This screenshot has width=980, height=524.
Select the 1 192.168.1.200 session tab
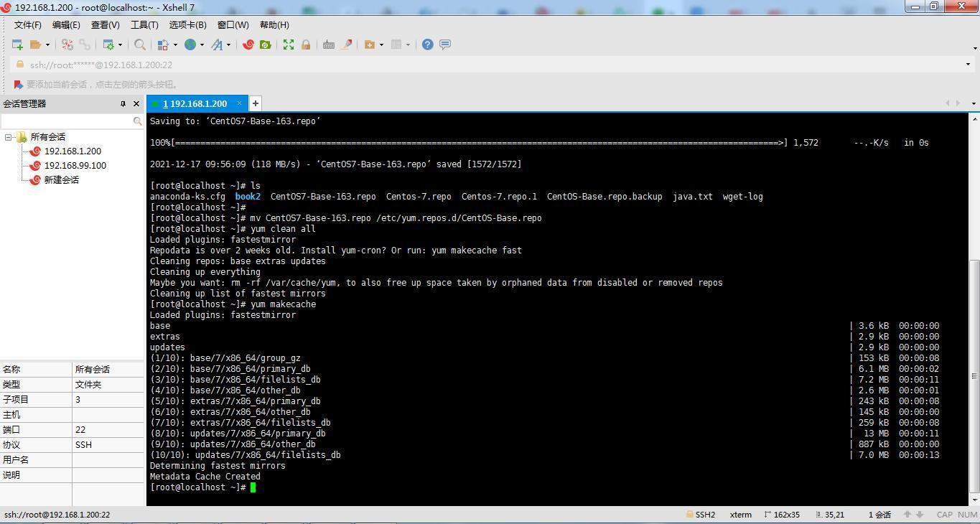pos(195,104)
